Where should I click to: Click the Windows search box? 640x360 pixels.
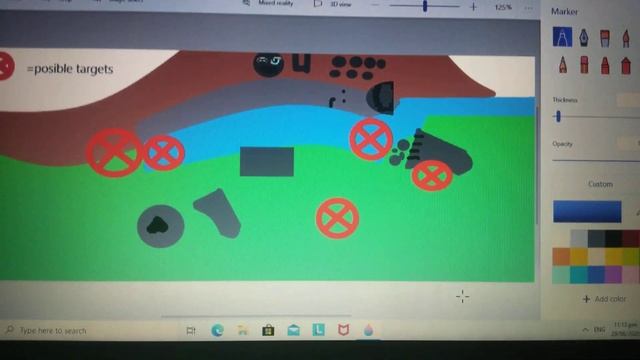[88, 330]
